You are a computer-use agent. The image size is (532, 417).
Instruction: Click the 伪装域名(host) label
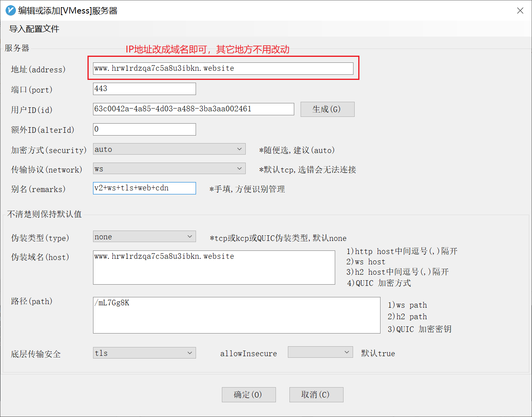[40, 257]
